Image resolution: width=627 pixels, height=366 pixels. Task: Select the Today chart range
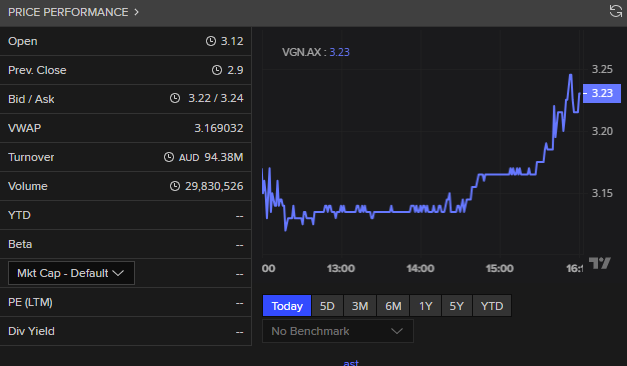tap(287, 306)
